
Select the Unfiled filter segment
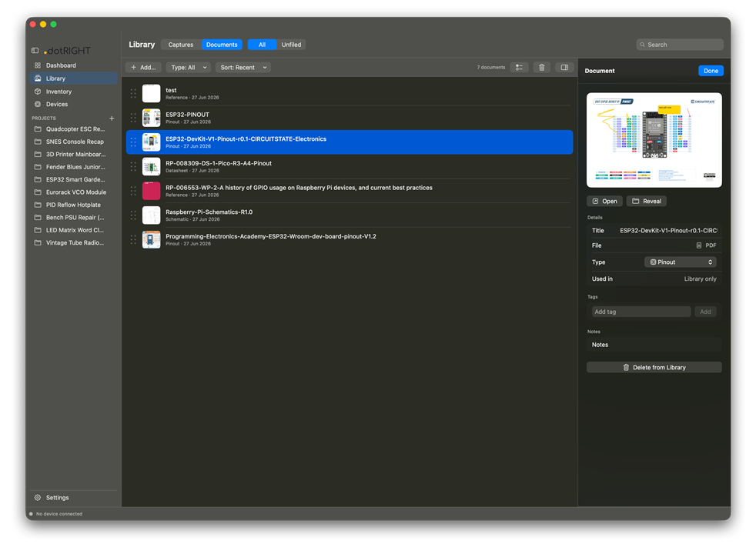click(291, 45)
